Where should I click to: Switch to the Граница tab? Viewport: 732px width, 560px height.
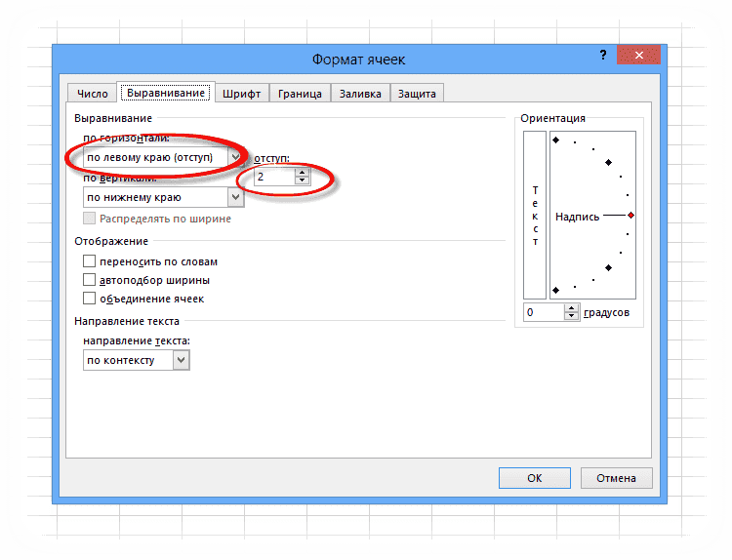click(x=300, y=94)
